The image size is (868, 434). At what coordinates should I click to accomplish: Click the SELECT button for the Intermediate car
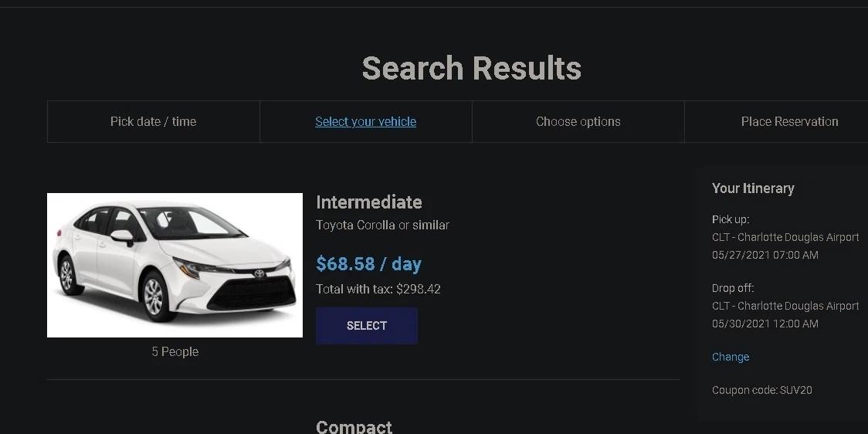pyautogui.click(x=367, y=326)
